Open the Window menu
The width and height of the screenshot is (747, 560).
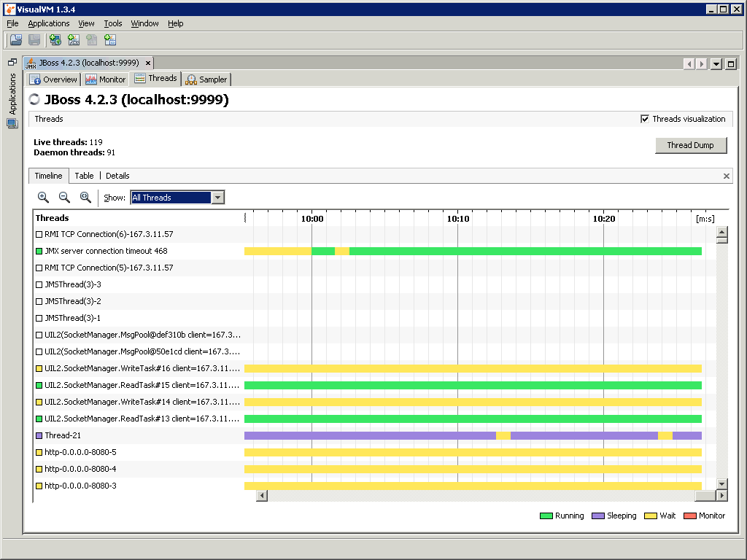pyautogui.click(x=145, y=23)
